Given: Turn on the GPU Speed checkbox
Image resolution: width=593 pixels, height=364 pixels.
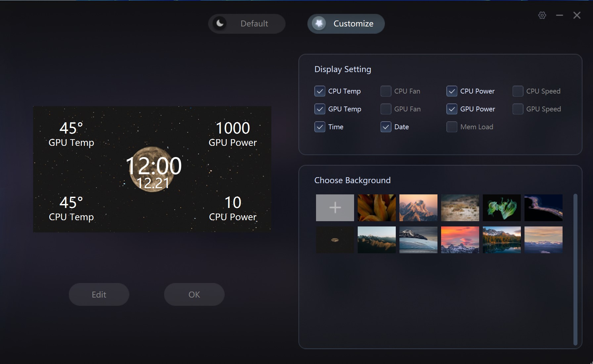Looking at the screenshot, I should pos(518,109).
